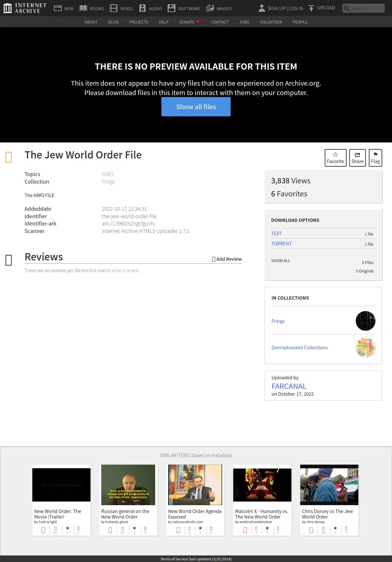Open New World Order Agenda Exposed thumbnail
This screenshot has height=562, width=392.
195,485
